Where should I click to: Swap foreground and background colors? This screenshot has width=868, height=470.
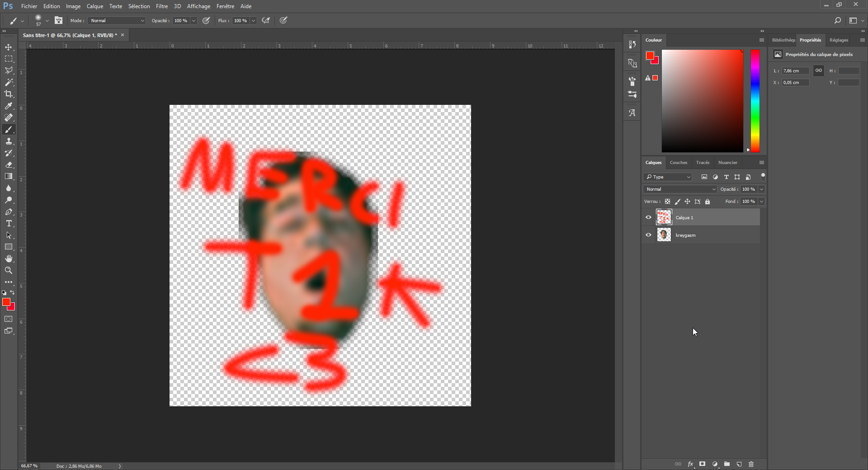tap(12, 293)
